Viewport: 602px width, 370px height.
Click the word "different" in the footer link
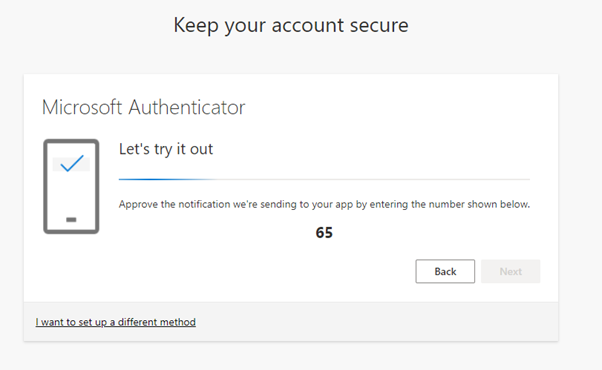(x=137, y=322)
